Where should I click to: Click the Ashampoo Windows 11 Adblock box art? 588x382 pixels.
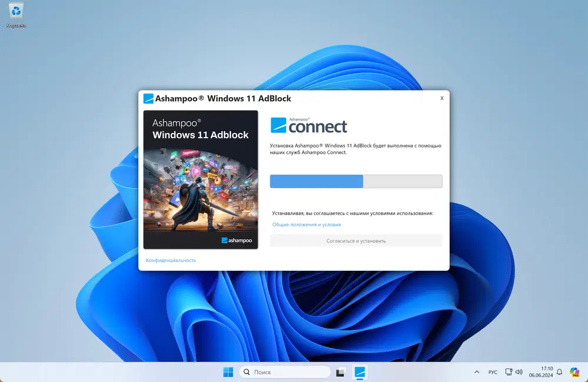coord(201,180)
